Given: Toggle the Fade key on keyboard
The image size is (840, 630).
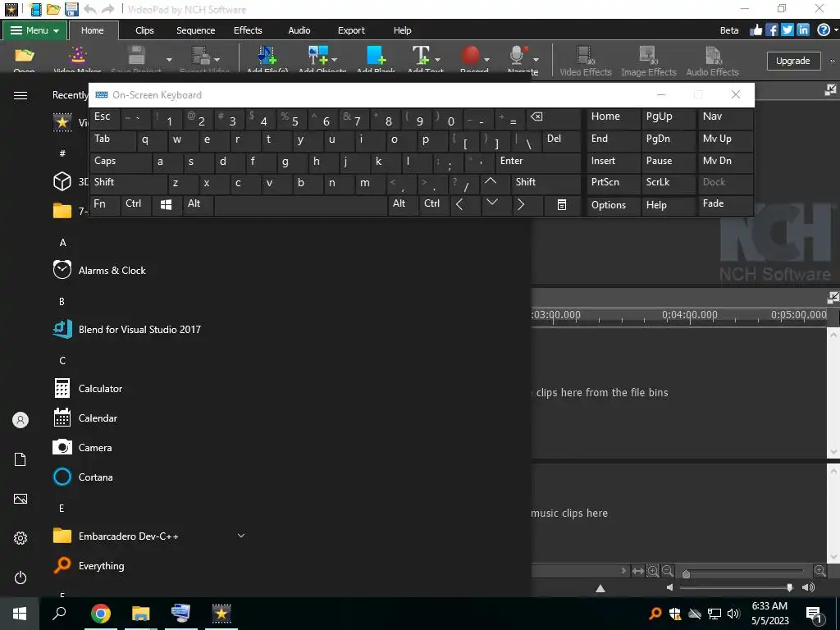Looking at the screenshot, I should pyautogui.click(x=725, y=204).
